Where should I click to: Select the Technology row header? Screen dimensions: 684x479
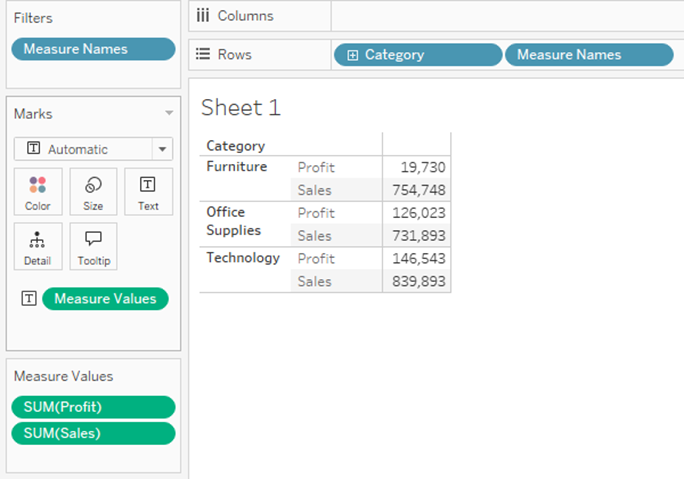[x=243, y=258]
